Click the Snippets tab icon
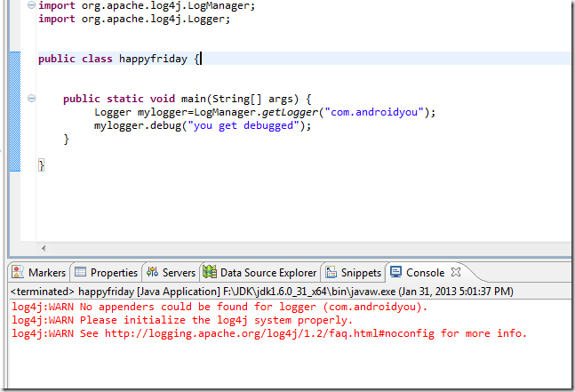 [331, 272]
